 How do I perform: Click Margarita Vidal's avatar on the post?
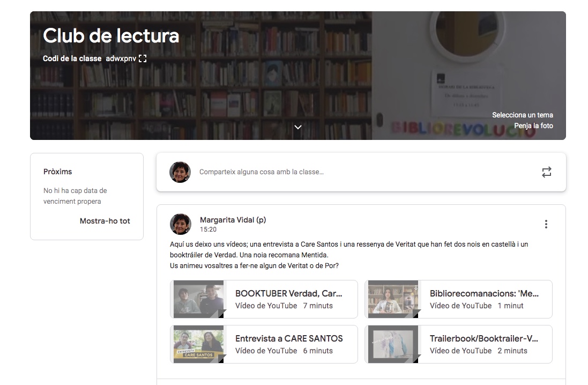coord(181,224)
